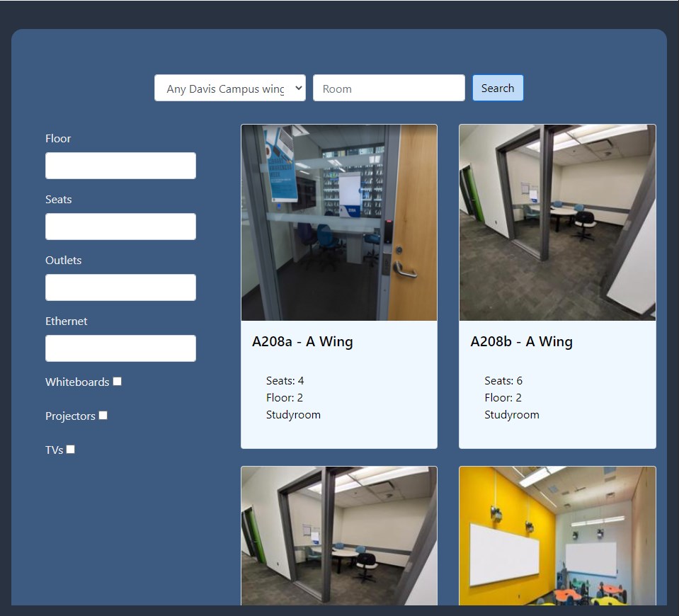
Task: Focus the Seats filter field
Action: [120, 227]
